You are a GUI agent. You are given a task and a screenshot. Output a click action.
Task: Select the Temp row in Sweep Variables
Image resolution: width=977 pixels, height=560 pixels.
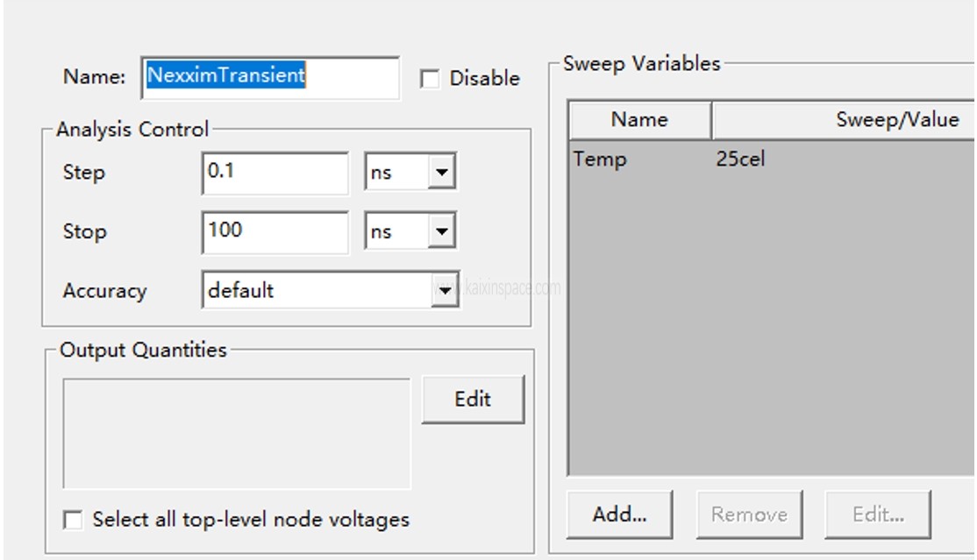(600, 159)
